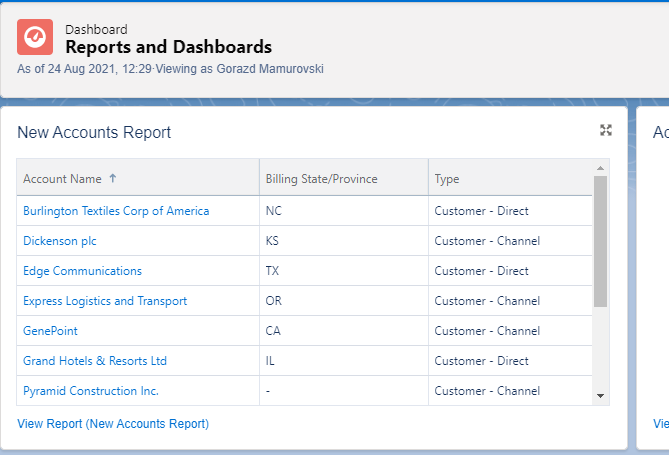Click the partially visible View link at right
Viewport: 669px width, 456px height.
tap(661, 424)
